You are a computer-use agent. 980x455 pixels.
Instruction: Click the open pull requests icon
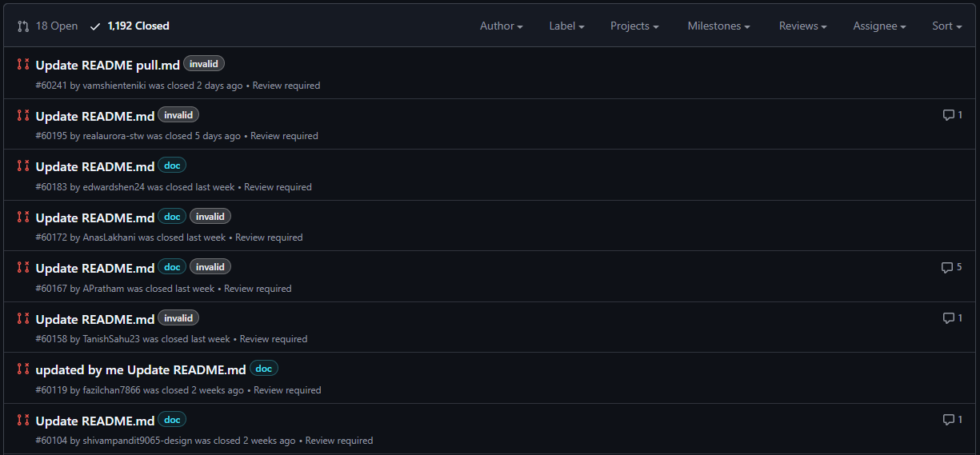23,26
